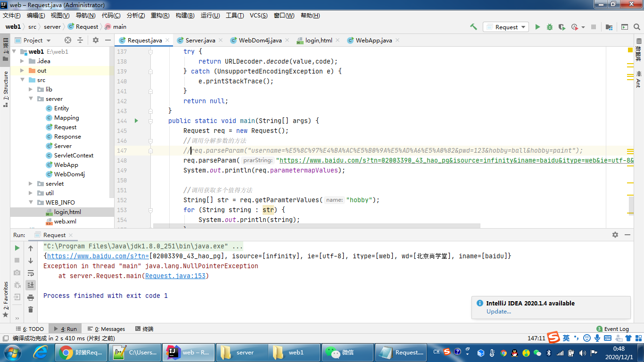The image size is (644, 362).
Task: Click the editor vertical scrollbar thumb
Action: pyautogui.click(x=631, y=206)
